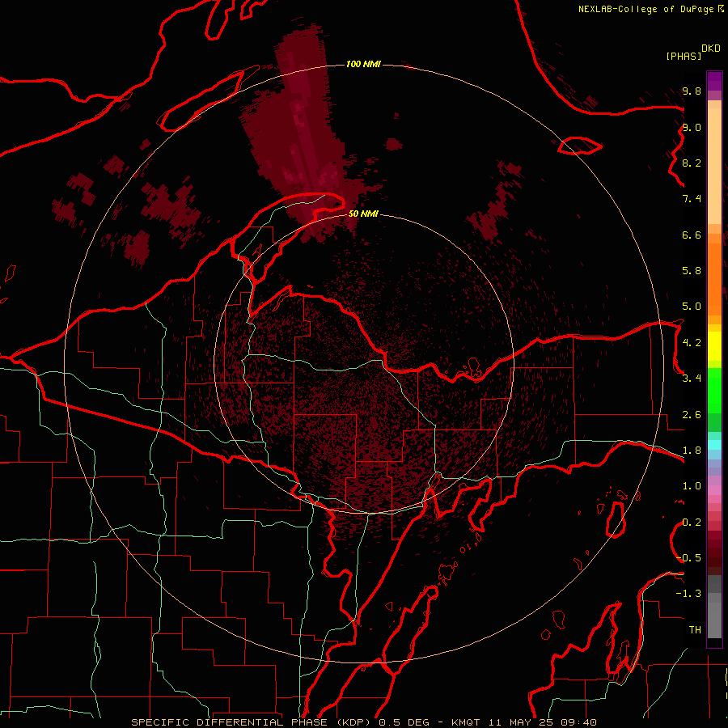Click the 9.8 scale value
The height and width of the screenshot is (728, 728).
tap(692, 91)
